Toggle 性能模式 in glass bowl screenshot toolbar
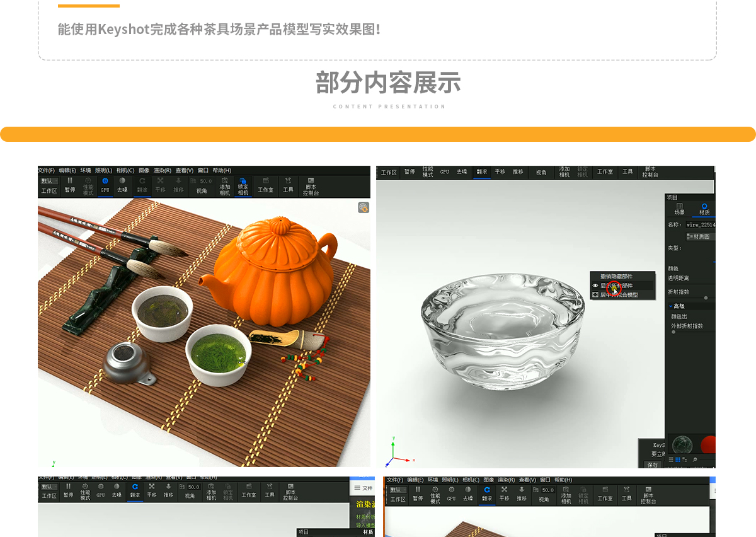This screenshot has width=756, height=537. (428, 171)
